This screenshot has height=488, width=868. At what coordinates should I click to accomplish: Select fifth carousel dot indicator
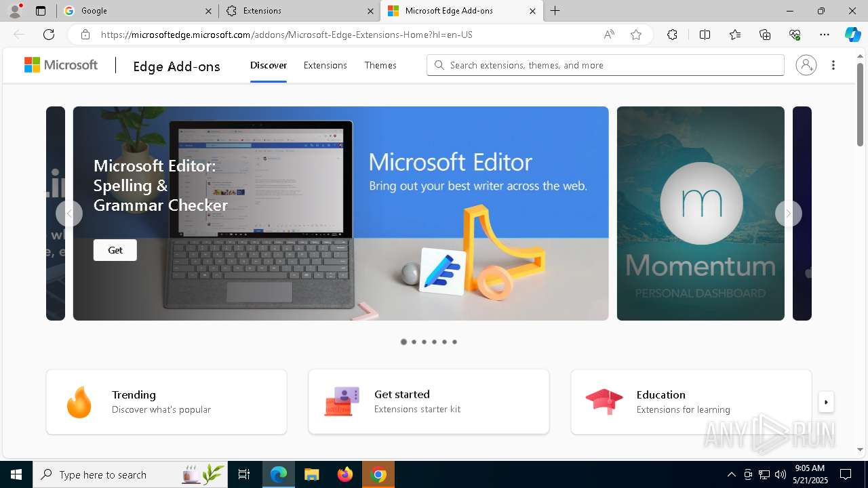[x=444, y=342]
